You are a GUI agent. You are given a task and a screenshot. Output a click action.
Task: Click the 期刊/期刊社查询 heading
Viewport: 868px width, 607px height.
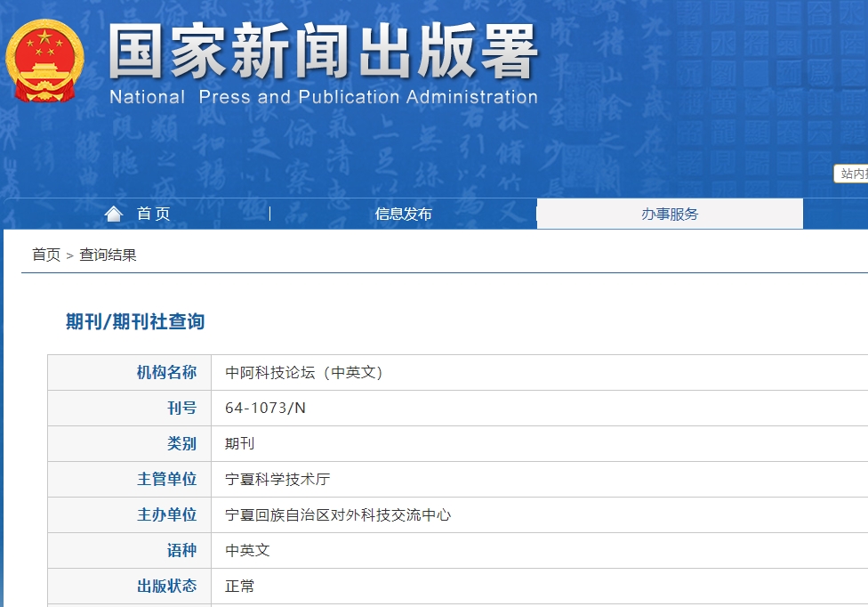[x=135, y=321]
